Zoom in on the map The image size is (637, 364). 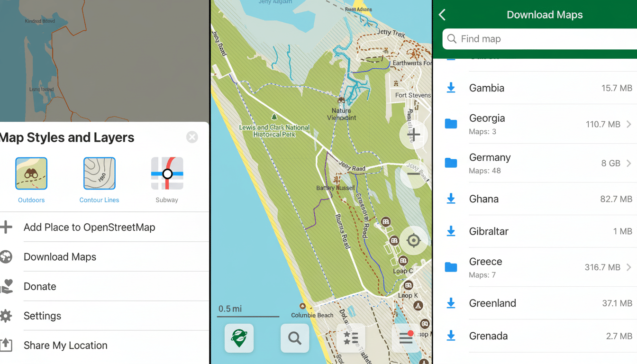coord(413,135)
